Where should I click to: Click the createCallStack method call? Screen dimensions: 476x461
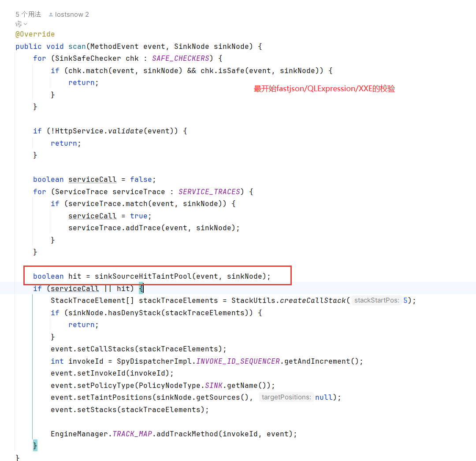click(x=312, y=300)
